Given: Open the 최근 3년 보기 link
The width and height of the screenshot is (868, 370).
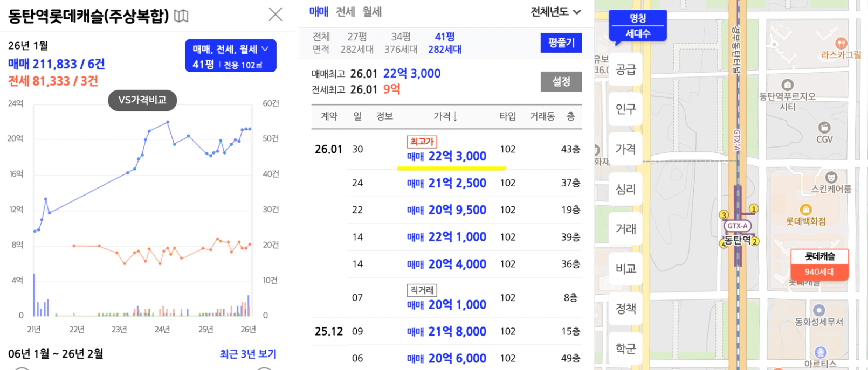Looking at the screenshot, I should (x=247, y=354).
